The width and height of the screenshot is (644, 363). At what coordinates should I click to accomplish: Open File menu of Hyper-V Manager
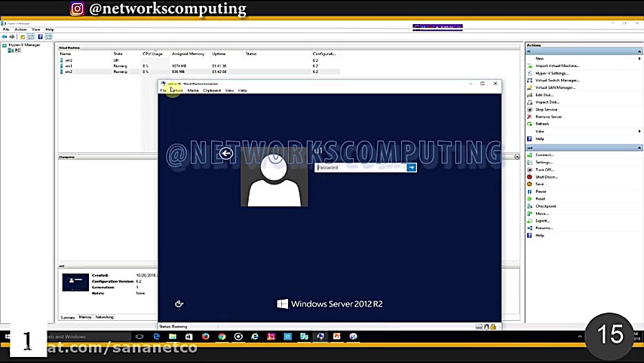tap(6, 29)
